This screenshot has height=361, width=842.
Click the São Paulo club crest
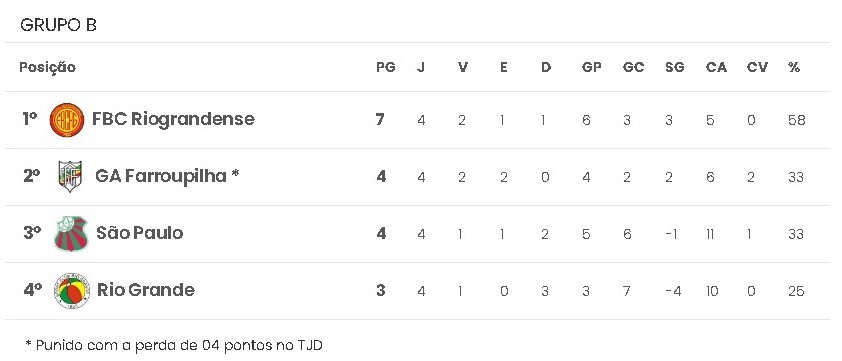(x=71, y=234)
